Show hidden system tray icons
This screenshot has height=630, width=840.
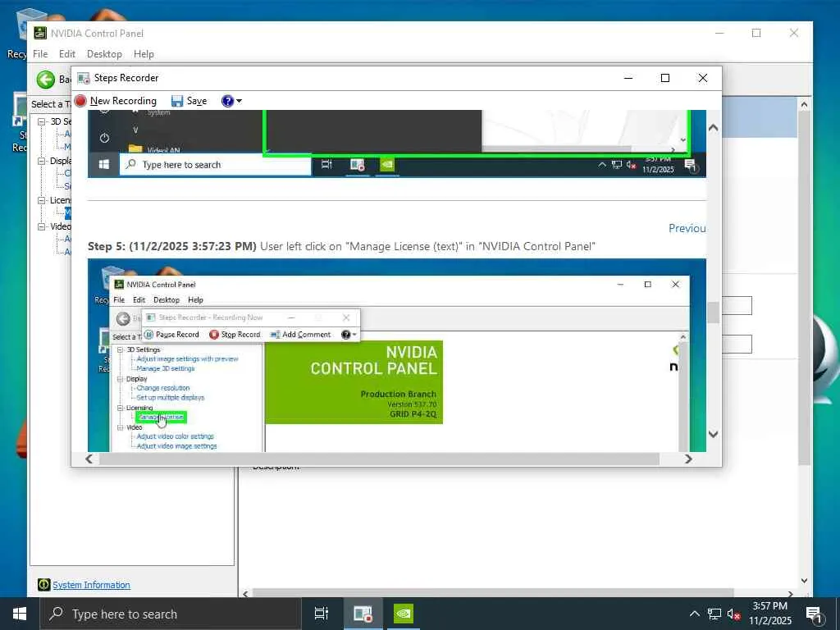click(x=694, y=614)
